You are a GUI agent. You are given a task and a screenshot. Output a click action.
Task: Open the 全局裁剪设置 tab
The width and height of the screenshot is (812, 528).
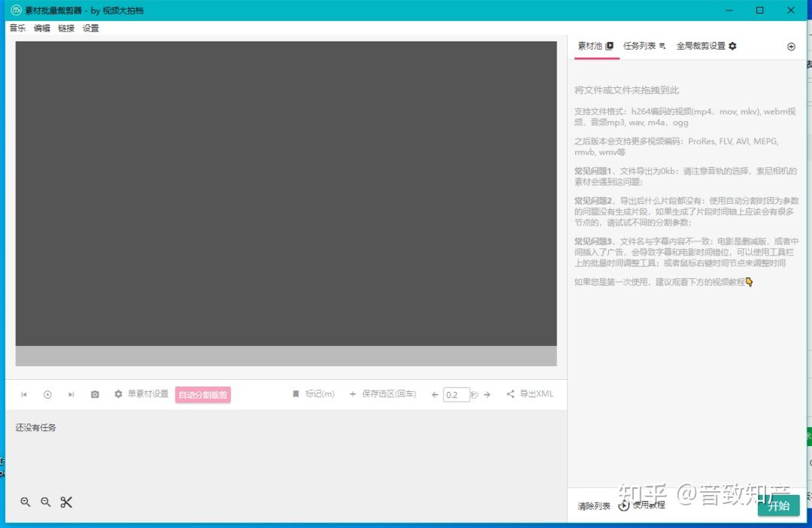tap(706, 46)
